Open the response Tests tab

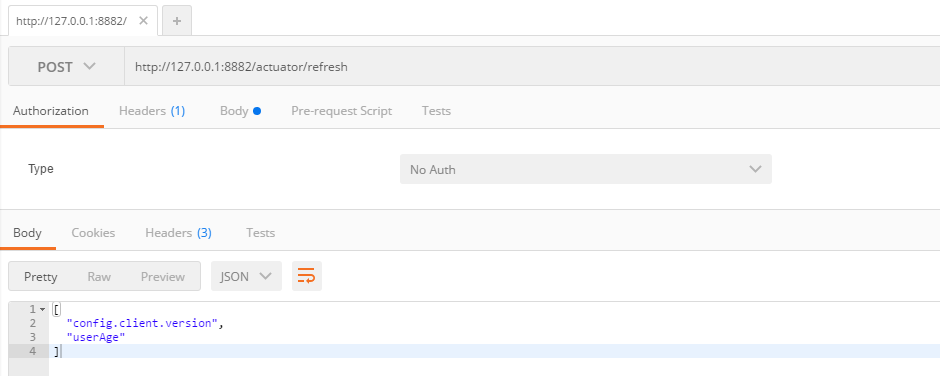tap(261, 233)
